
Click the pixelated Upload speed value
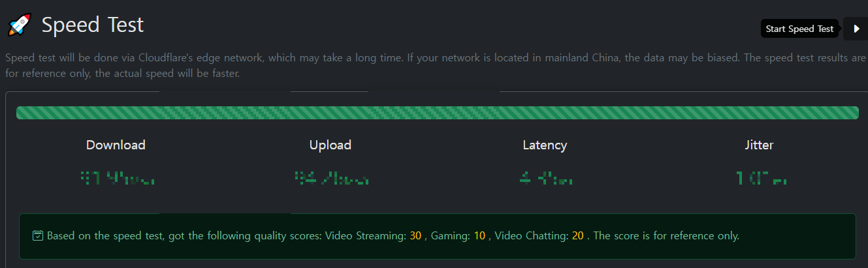pyautogui.click(x=331, y=177)
